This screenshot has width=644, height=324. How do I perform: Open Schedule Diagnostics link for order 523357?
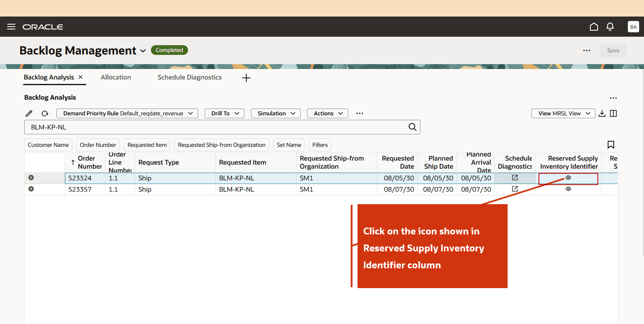pos(515,189)
